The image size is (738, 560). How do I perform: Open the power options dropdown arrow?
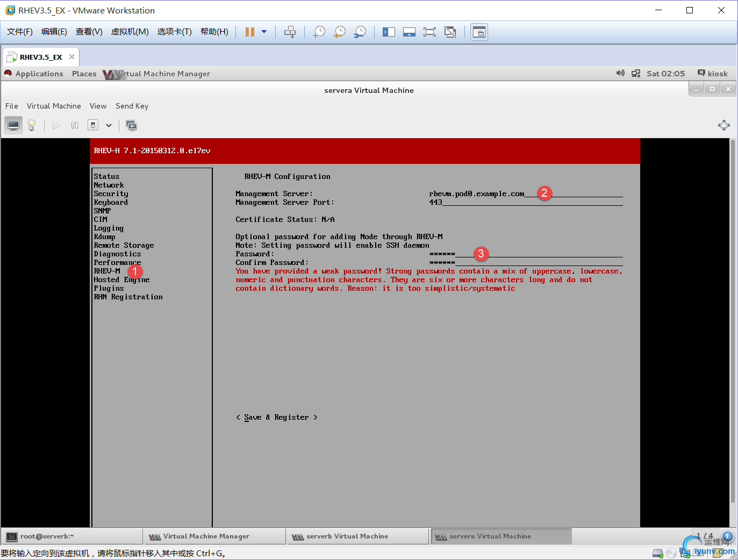[264, 32]
